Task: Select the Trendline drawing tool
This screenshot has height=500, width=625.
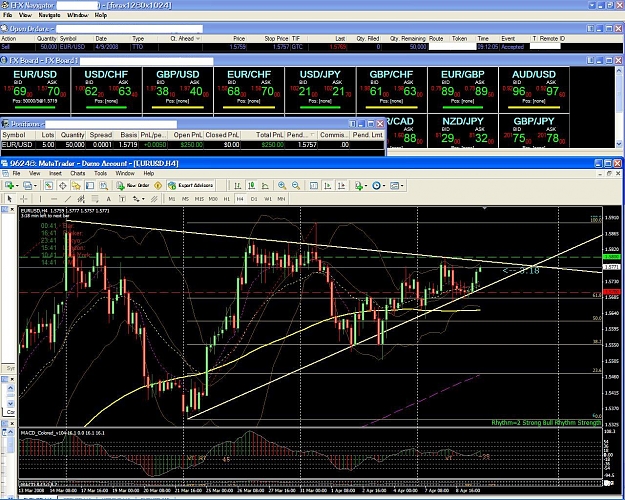Action: [x=68, y=199]
